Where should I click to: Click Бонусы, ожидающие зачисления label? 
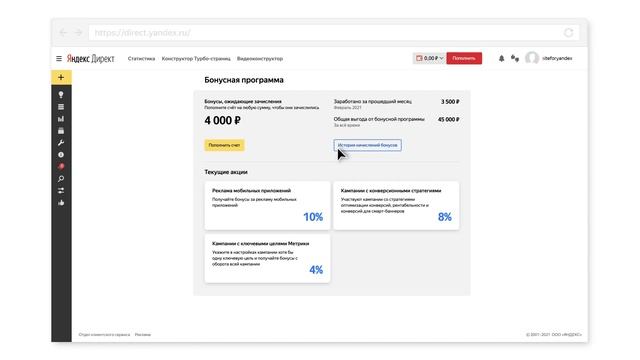(x=243, y=101)
